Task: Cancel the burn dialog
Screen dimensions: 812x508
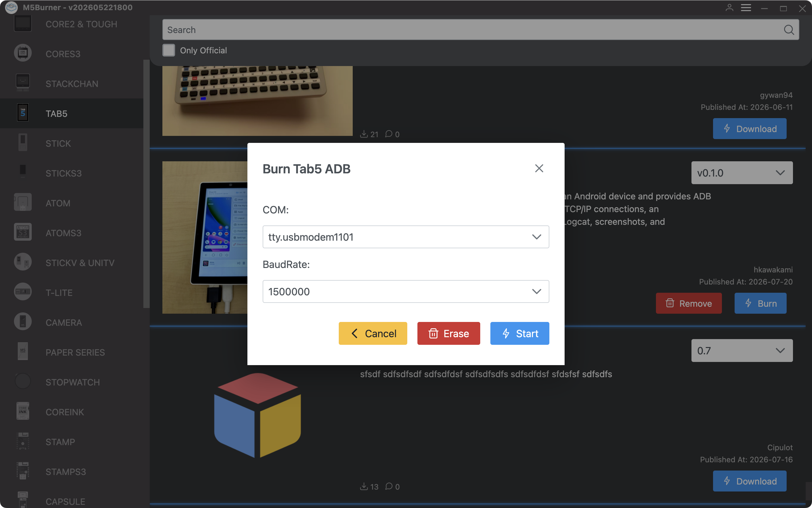Action: click(373, 333)
